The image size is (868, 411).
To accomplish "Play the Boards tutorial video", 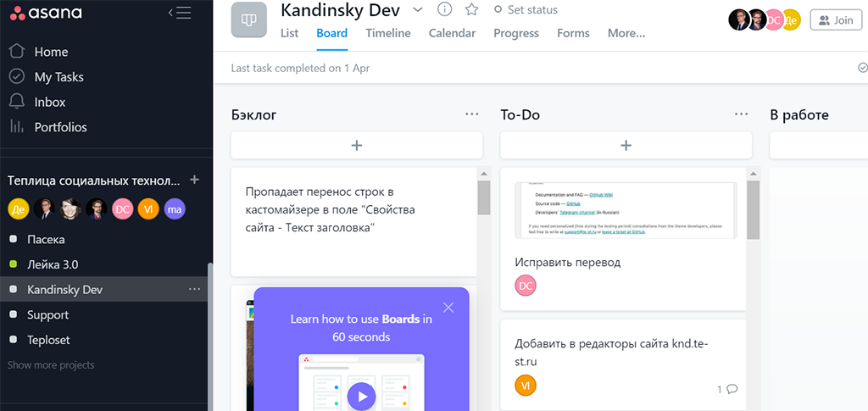I will pos(361,396).
